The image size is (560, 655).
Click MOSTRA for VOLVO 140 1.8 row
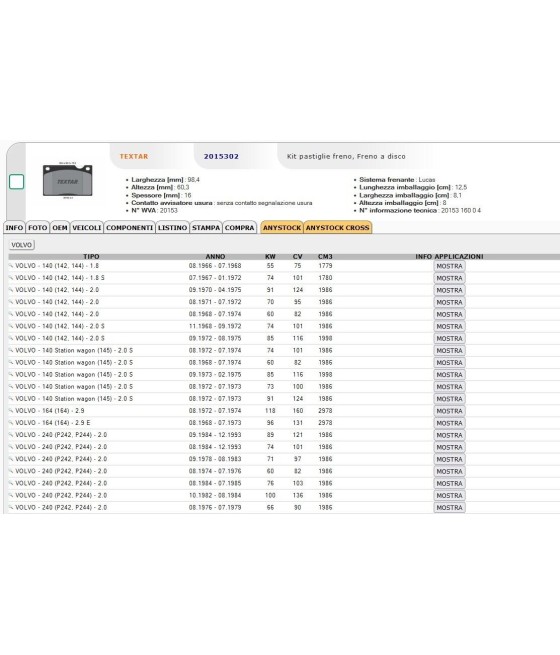point(449,266)
